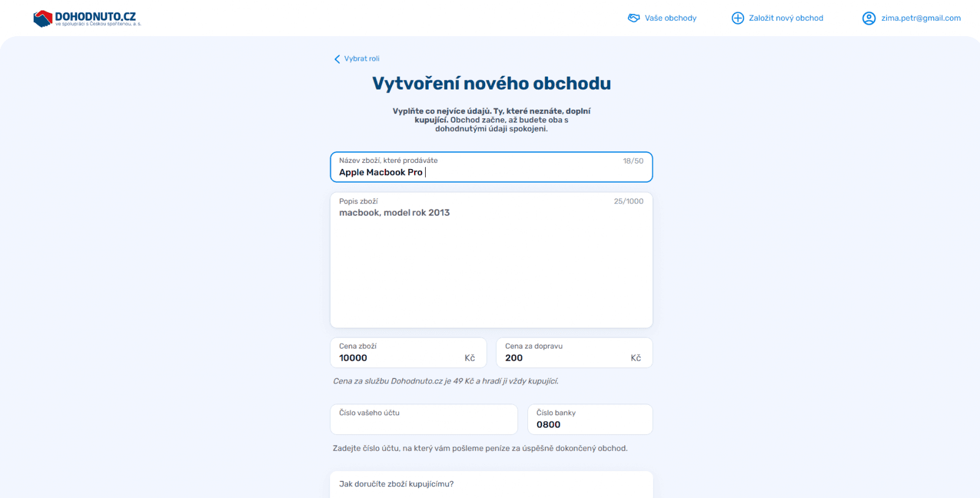Viewport: 980px width, 498px height.
Task: Click the handshake icon beside Vaše obchody
Action: point(634,18)
